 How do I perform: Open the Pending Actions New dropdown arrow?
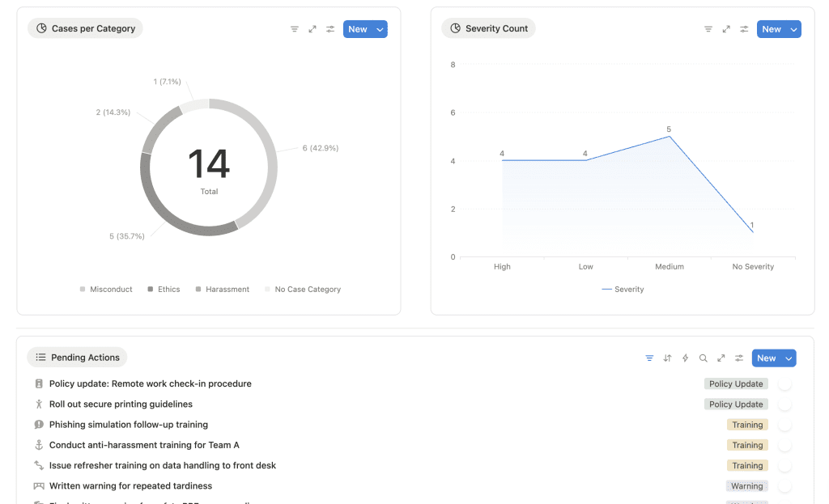(x=789, y=358)
